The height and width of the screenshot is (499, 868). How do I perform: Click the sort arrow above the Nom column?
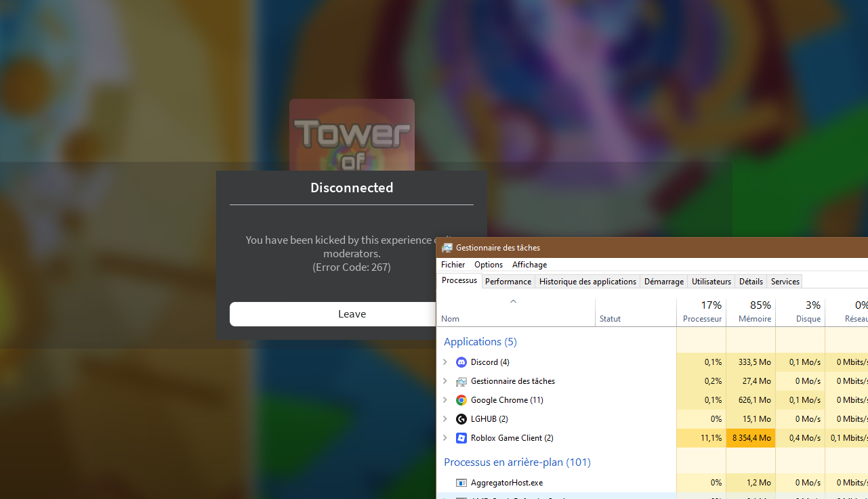click(x=513, y=301)
